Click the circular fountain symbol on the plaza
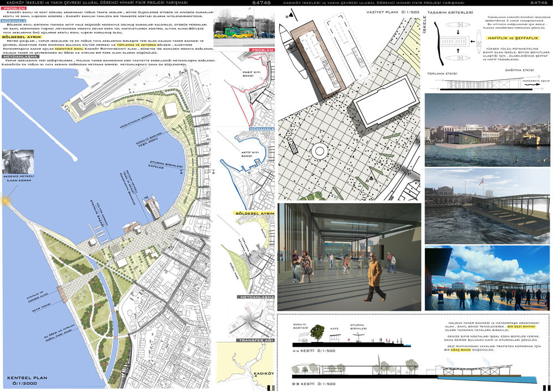Screen dimensions: 554x392 321,151
